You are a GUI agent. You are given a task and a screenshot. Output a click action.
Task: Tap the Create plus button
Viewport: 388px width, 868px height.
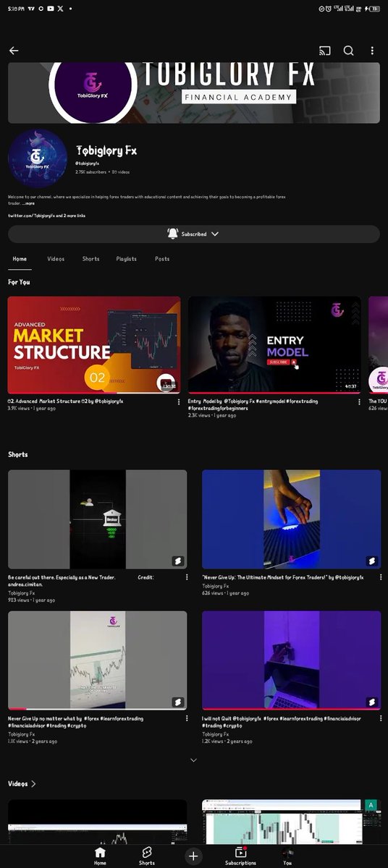point(193,856)
